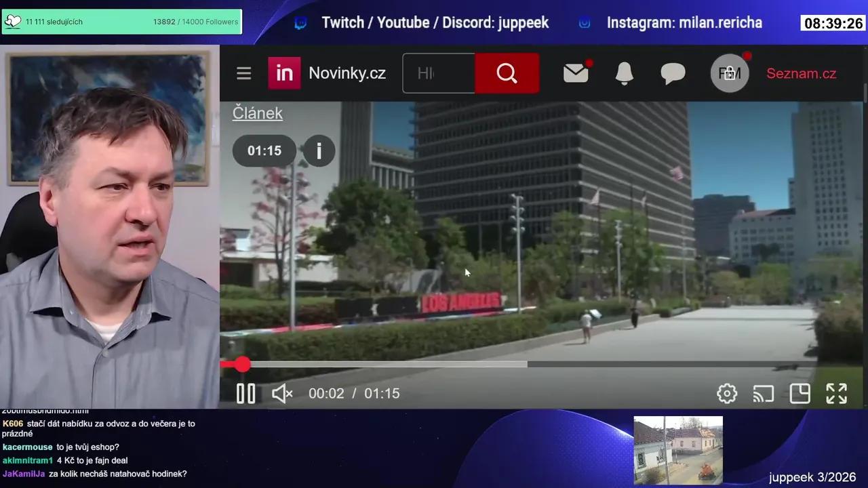Viewport: 868px width, 488px height.
Task: Click the Chromecast casting icon
Action: [x=764, y=393]
